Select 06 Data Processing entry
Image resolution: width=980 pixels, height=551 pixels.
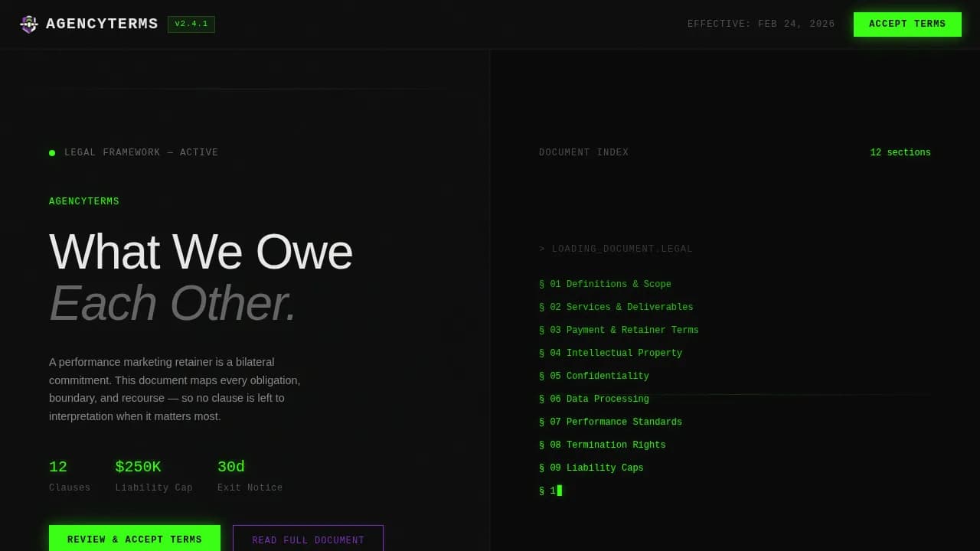(594, 399)
